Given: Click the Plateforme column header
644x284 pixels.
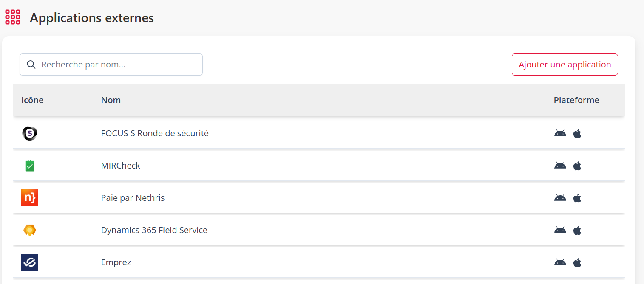Looking at the screenshot, I should [576, 100].
